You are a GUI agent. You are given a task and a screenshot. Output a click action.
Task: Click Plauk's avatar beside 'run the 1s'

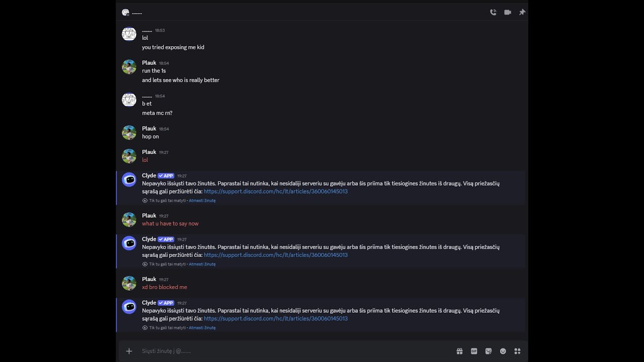click(x=129, y=67)
